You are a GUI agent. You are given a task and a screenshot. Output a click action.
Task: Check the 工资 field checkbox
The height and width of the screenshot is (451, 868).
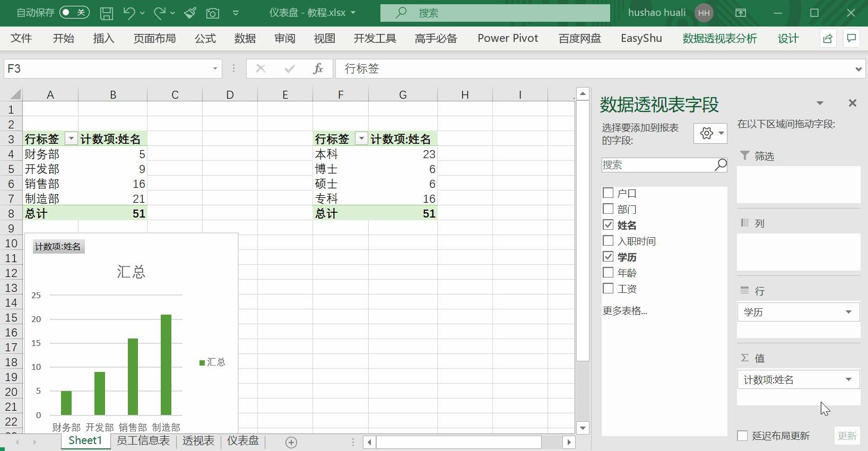(x=608, y=289)
